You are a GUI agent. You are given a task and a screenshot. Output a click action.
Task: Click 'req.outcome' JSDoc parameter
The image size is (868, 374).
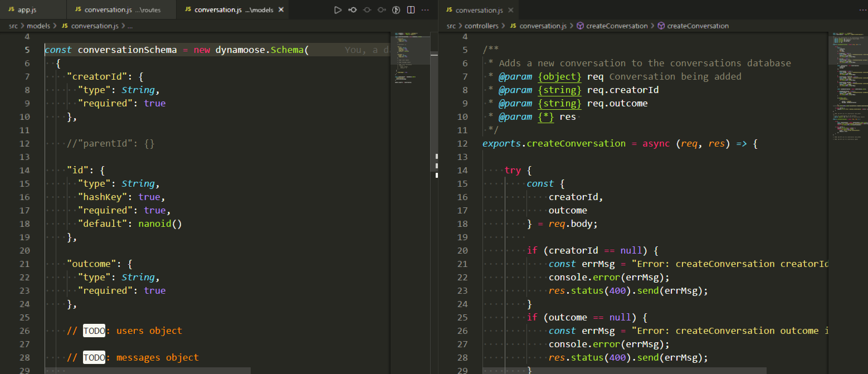click(x=617, y=103)
